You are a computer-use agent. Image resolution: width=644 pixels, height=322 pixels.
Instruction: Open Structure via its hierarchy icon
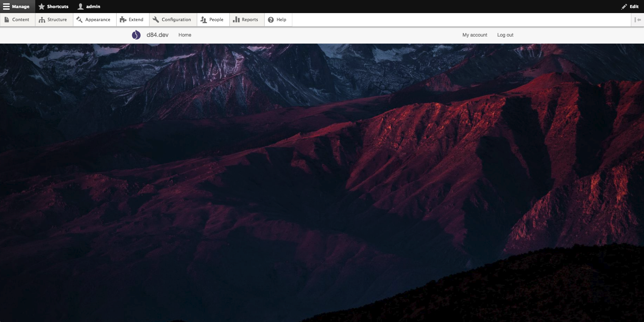tap(42, 20)
